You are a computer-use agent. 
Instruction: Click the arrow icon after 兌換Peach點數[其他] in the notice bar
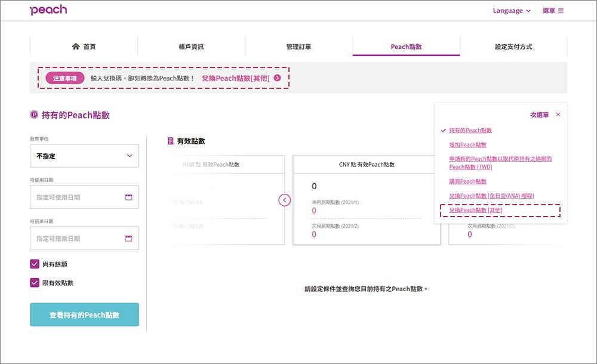277,78
